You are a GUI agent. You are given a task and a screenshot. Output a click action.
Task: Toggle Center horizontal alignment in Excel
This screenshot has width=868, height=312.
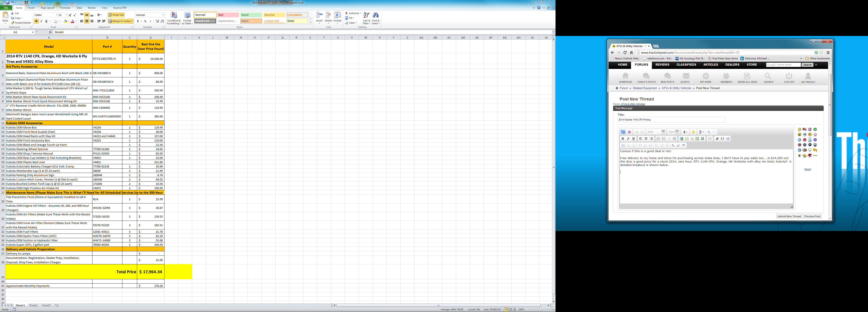click(87, 21)
